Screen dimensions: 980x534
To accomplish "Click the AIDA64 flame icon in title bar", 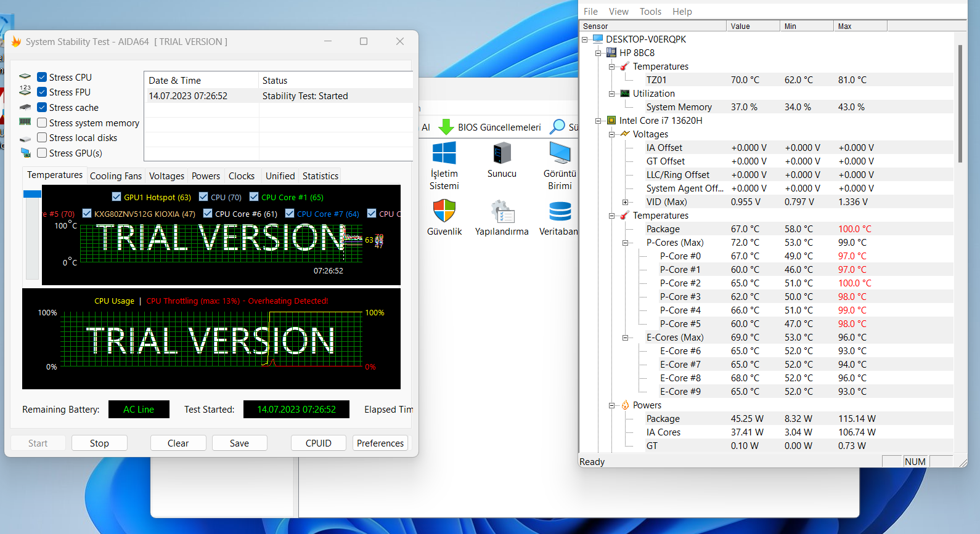I will click(16, 41).
